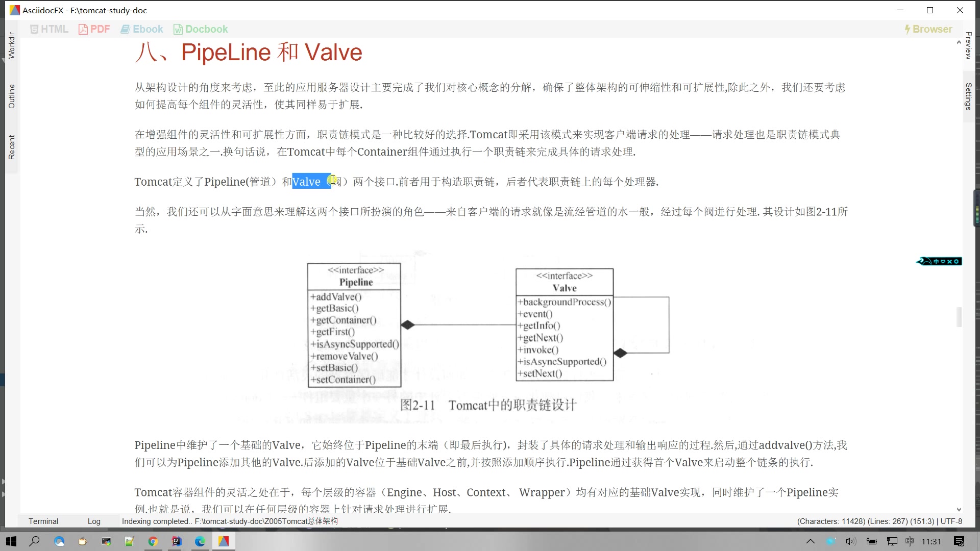Export document as PDF
The image size is (980, 551).
tap(94, 29)
